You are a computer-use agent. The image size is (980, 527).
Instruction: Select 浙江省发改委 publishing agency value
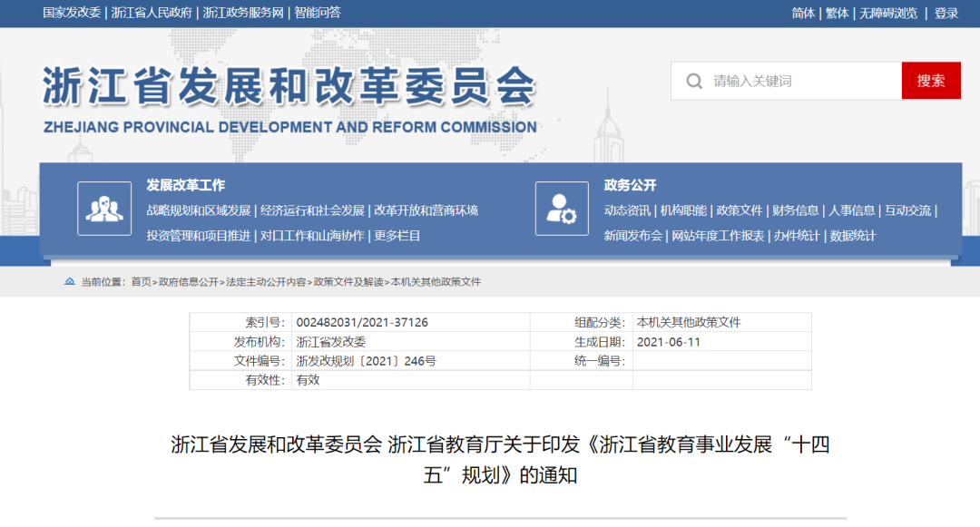click(x=331, y=342)
